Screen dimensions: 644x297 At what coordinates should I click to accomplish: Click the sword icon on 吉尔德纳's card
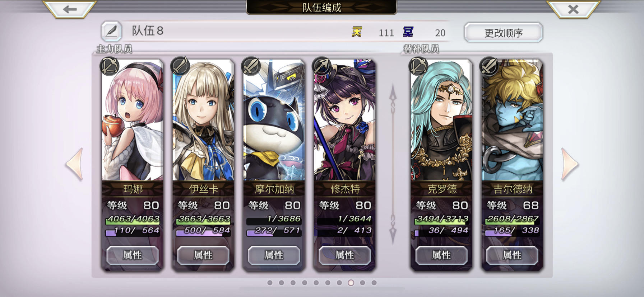point(489,66)
